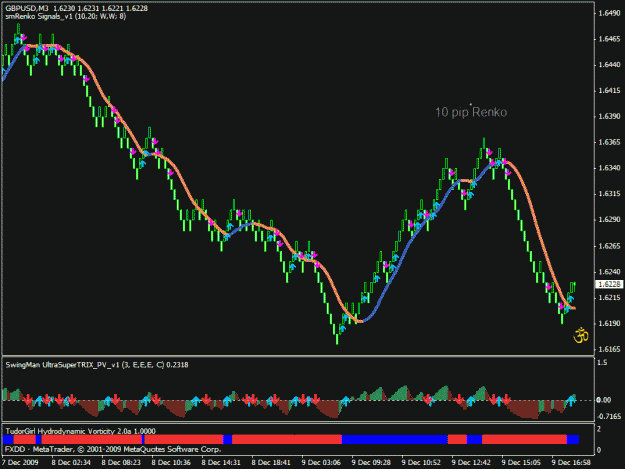Click the current price tag 1.6228
Image resolution: width=625 pixels, height=469 pixels.
pyautogui.click(x=609, y=284)
